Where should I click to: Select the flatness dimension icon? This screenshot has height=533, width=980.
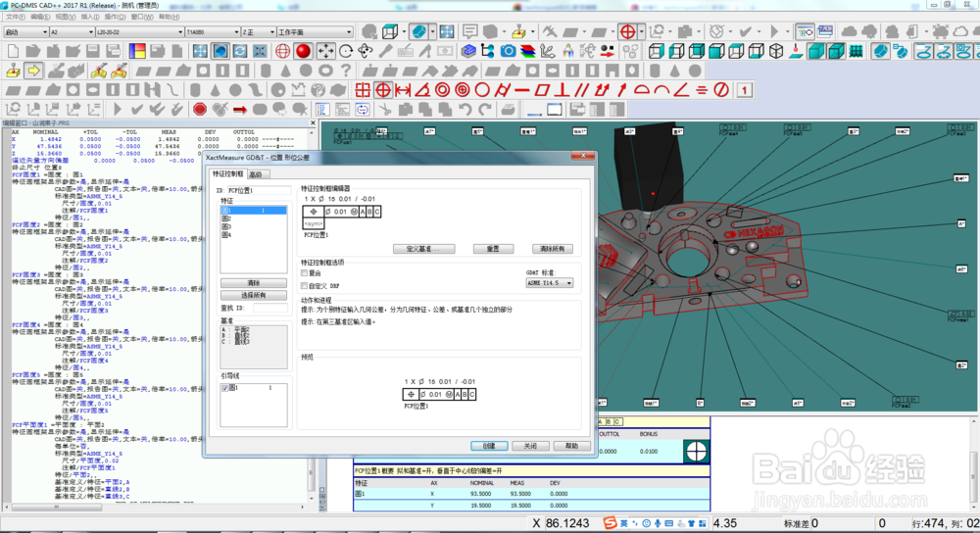coord(542,90)
